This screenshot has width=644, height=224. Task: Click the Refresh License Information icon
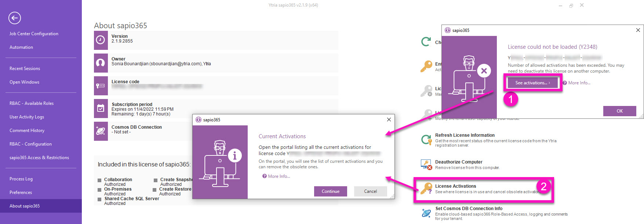point(426,140)
